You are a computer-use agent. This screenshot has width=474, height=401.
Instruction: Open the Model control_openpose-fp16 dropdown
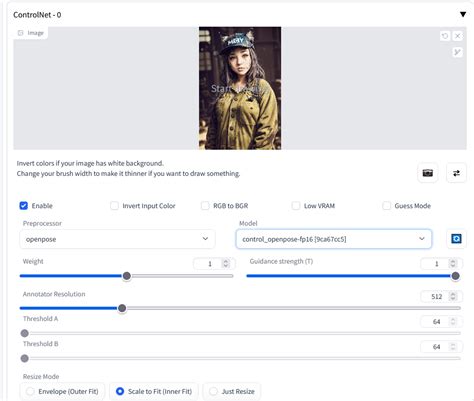point(334,239)
